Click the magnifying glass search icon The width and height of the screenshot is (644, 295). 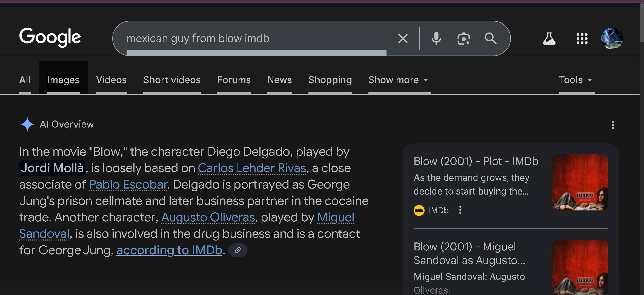[490, 39]
